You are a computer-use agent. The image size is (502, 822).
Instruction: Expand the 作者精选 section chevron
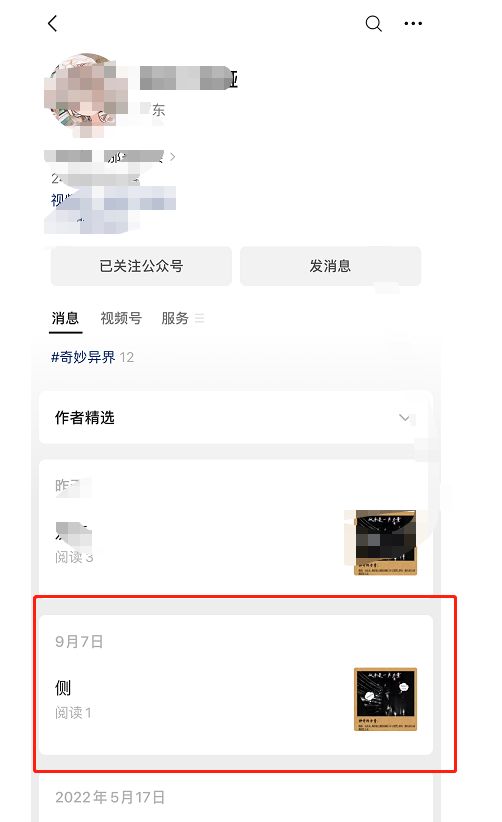pyautogui.click(x=404, y=418)
